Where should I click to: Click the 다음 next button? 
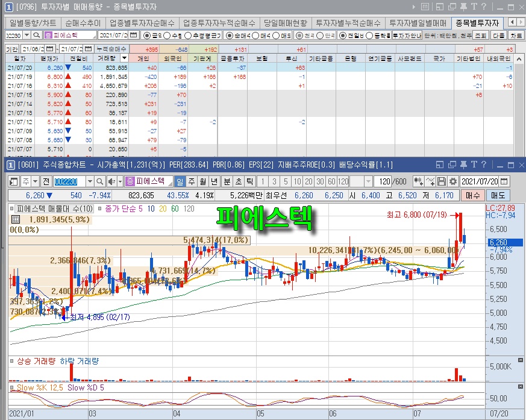click(x=499, y=35)
